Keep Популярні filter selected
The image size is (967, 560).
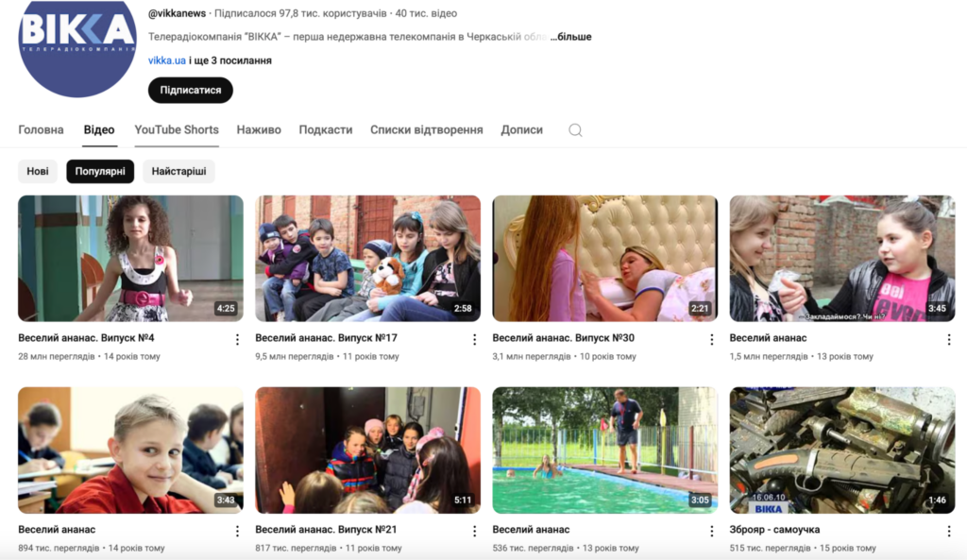click(x=100, y=172)
